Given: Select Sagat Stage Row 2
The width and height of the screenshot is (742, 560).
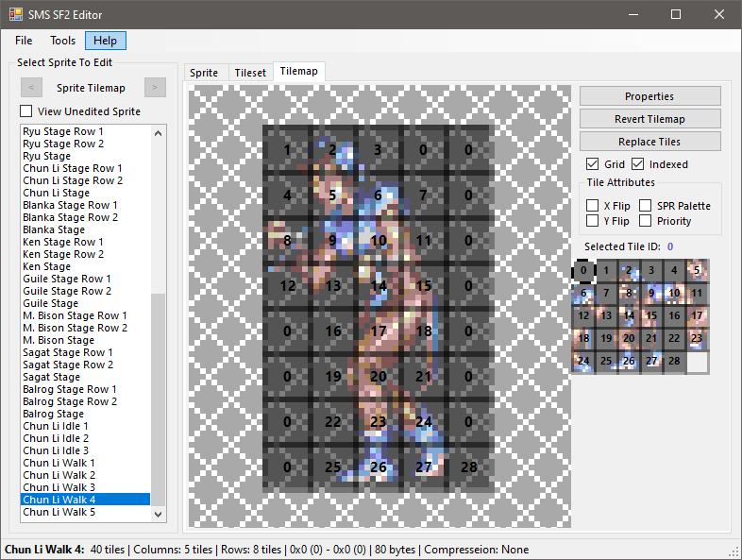Looking at the screenshot, I should coord(85,365).
